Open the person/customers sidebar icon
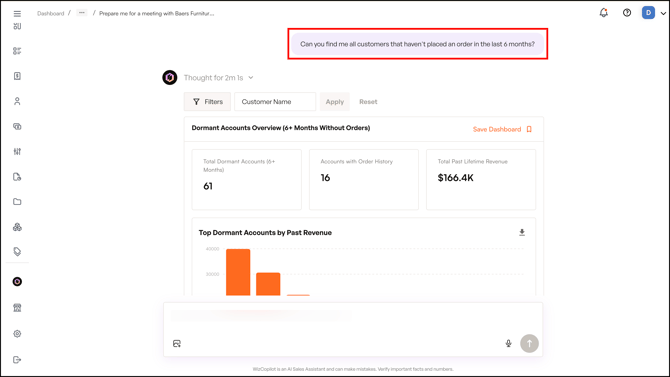The width and height of the screenshot is (670, 377). point(17,101)
